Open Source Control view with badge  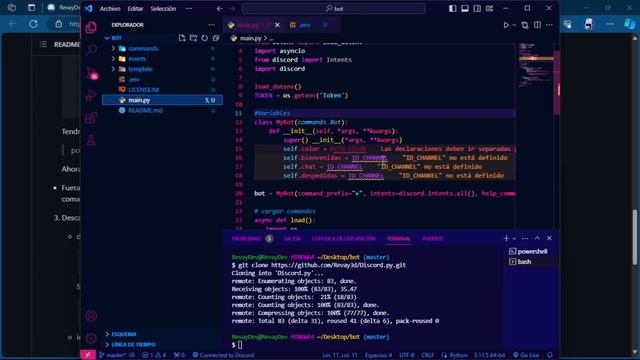pyautogui.click(x=92, y=73)
